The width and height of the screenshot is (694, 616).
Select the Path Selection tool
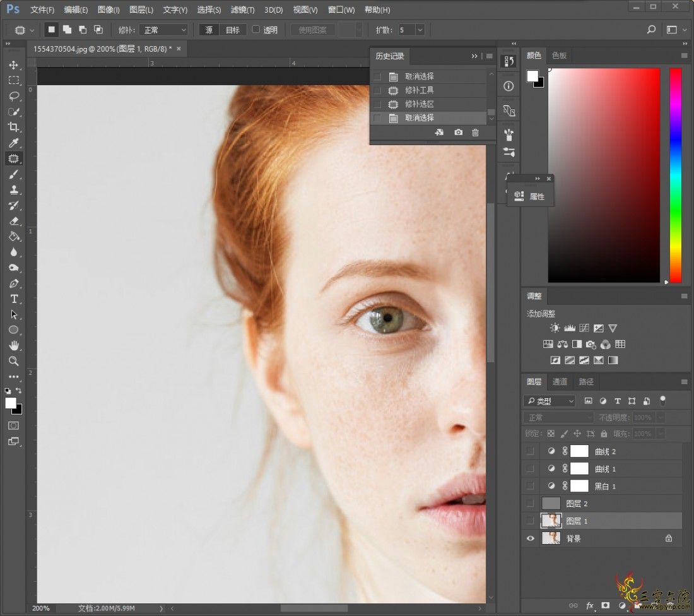point(14,314)
